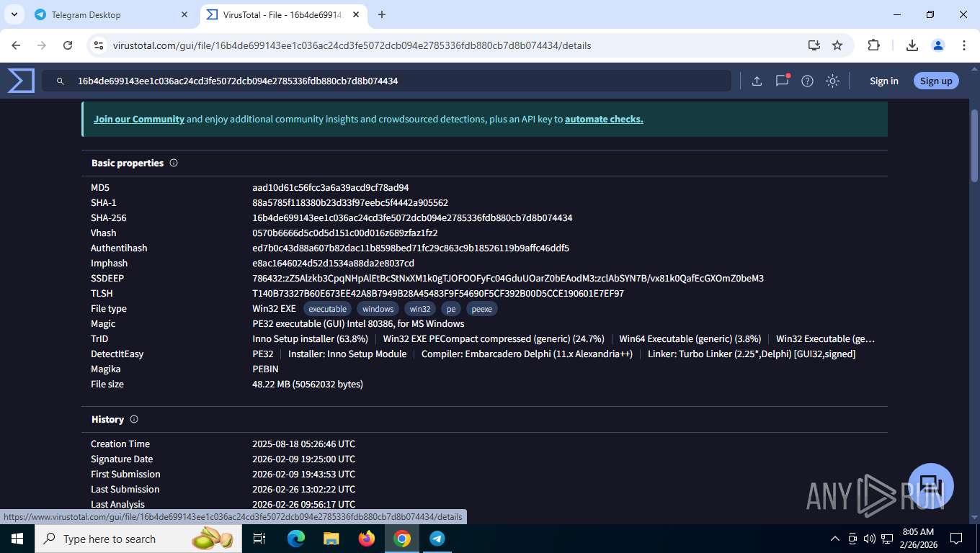Click the upload file icon

click(x=757, y=81)
